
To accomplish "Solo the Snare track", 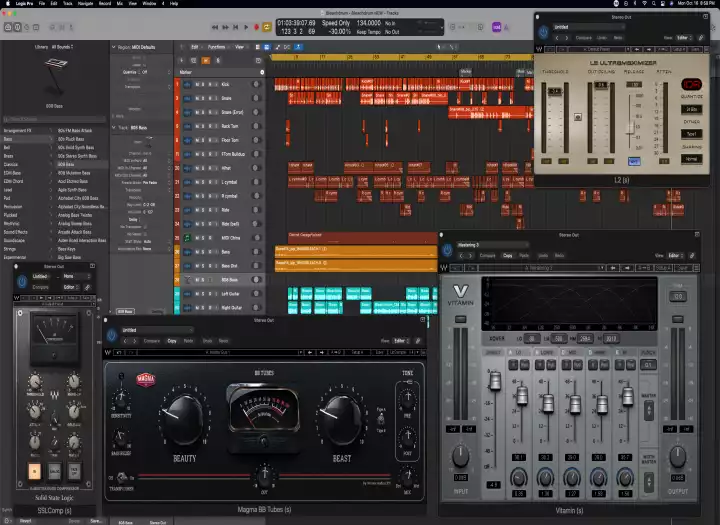I will [x=203, y=98].
